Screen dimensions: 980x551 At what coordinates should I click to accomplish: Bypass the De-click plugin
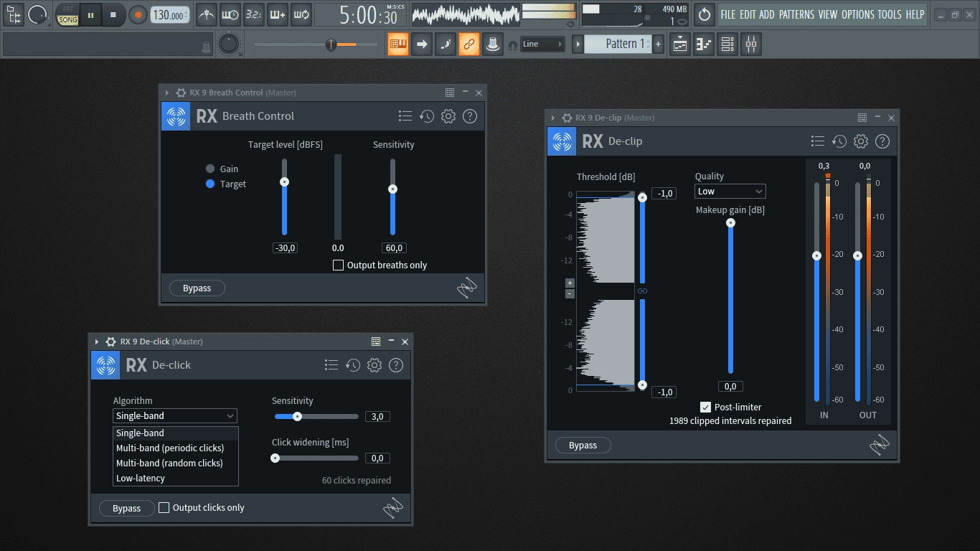click(x=127, y=508)
